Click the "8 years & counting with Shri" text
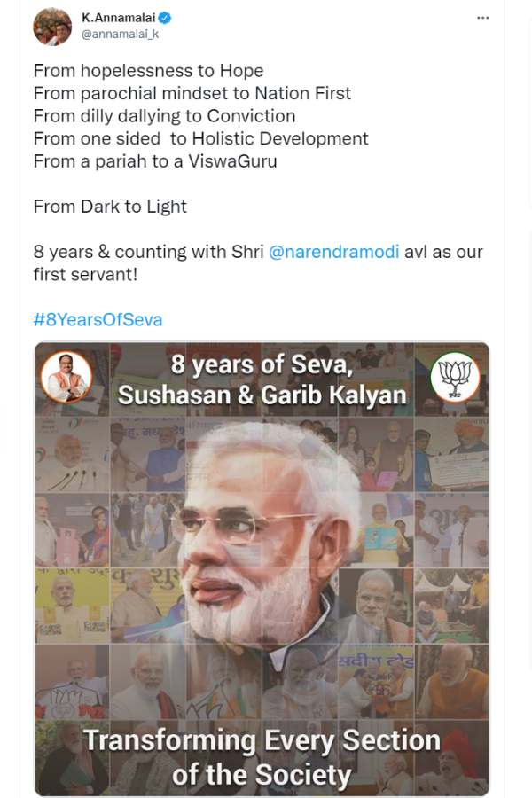The width and height of the screenshot is (532, 798). click(148, 252)
